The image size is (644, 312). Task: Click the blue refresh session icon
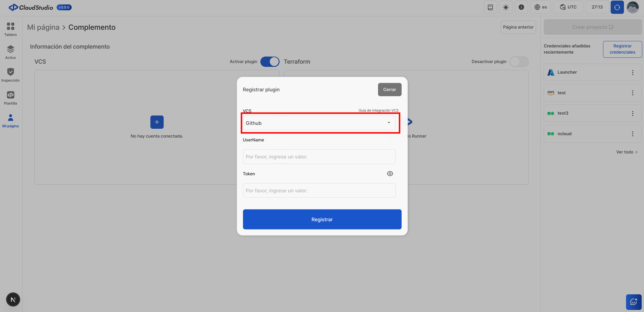point(617,7)
